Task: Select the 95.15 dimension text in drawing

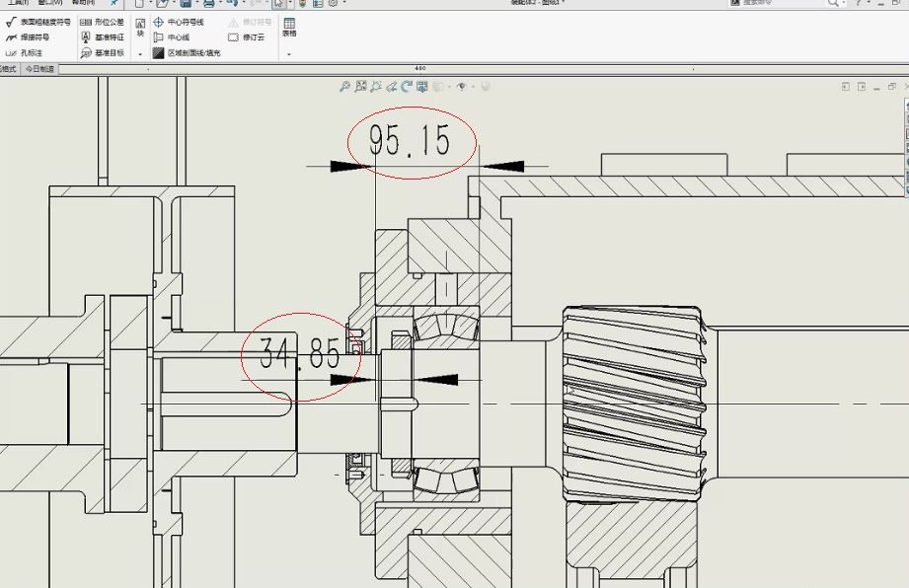Action: [410, 142]
